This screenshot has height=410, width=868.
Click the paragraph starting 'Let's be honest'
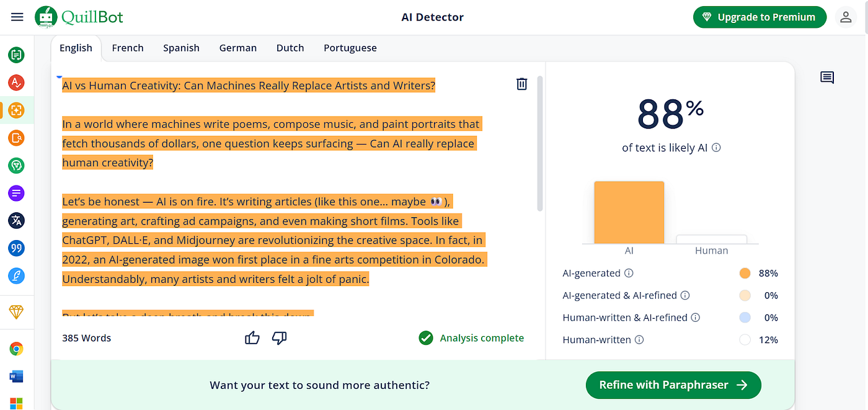pos(274,241)
